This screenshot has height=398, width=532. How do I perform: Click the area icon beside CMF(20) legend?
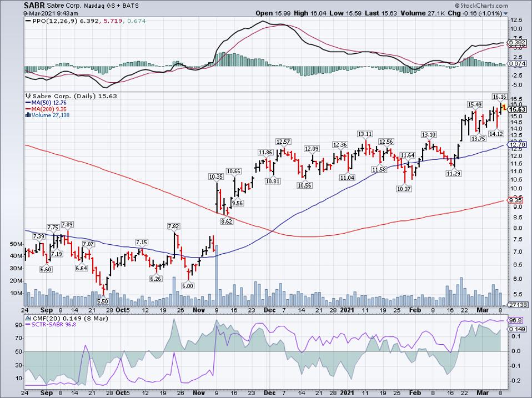coord(28,318)
